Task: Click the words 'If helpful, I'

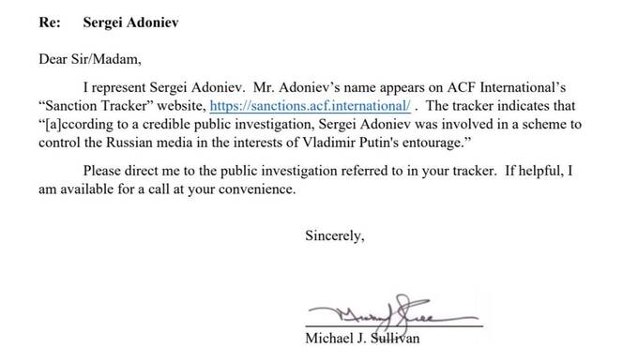Action: (539, 171)
